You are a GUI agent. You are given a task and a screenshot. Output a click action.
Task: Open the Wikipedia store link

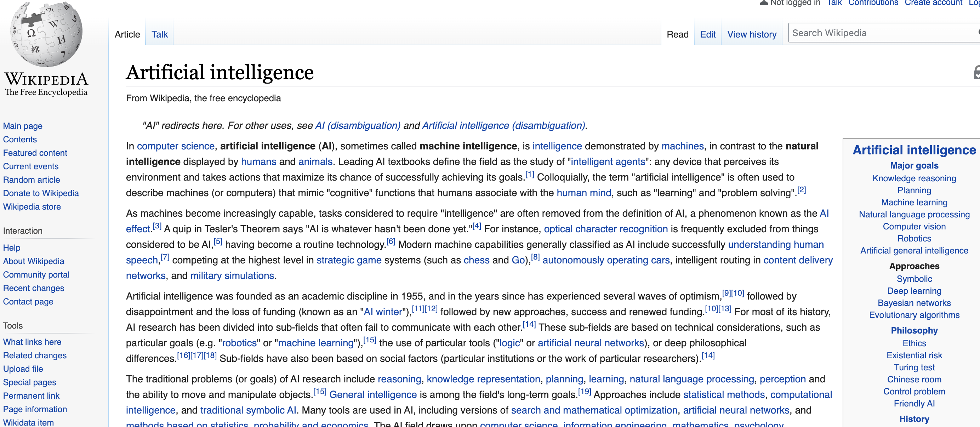click(32, 207)
